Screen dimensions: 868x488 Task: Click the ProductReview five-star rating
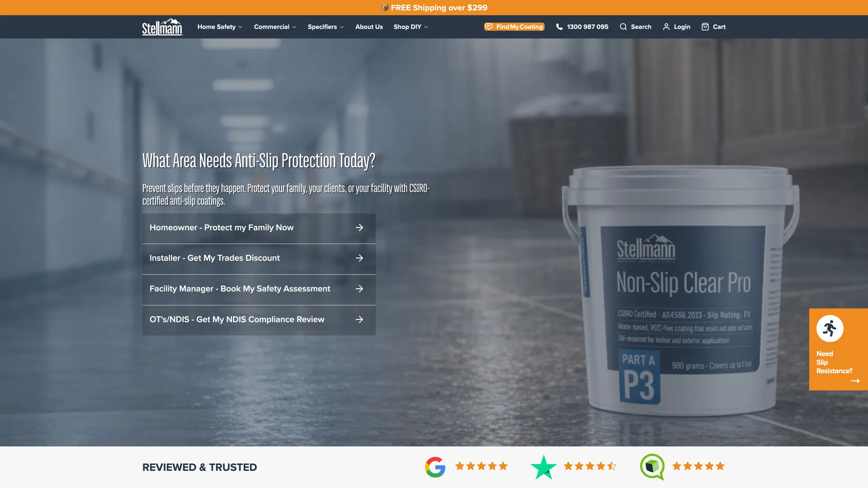698,466
